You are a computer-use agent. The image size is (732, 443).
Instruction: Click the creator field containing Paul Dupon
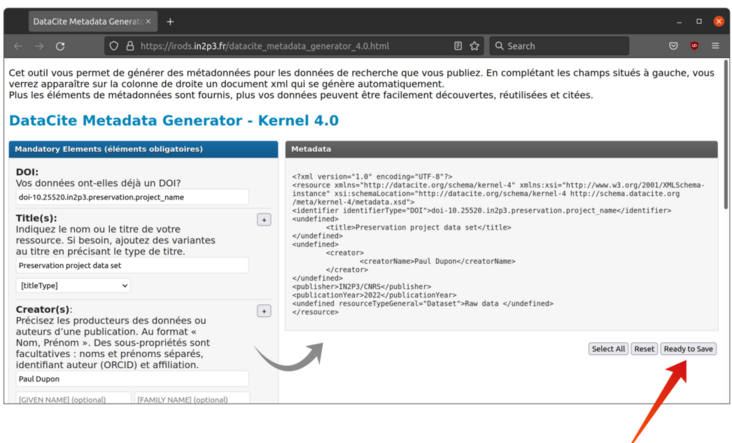[x=132, y=379]
